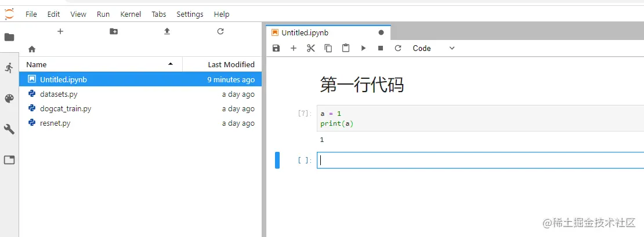The width and height of the screenshot is (644, 237).
Task: Save the notebook with the disk icon
Action: [x=276, y=48]
